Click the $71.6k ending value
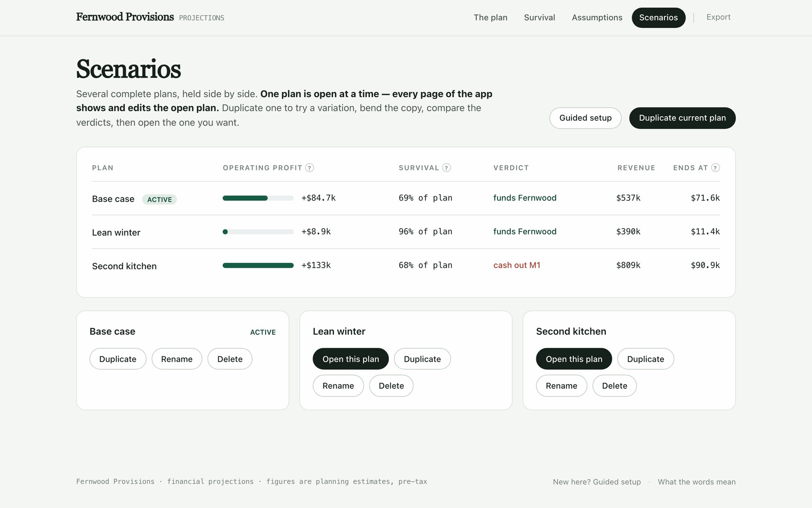Viewport: 812px width, 508px height. (x=705, y=198)
